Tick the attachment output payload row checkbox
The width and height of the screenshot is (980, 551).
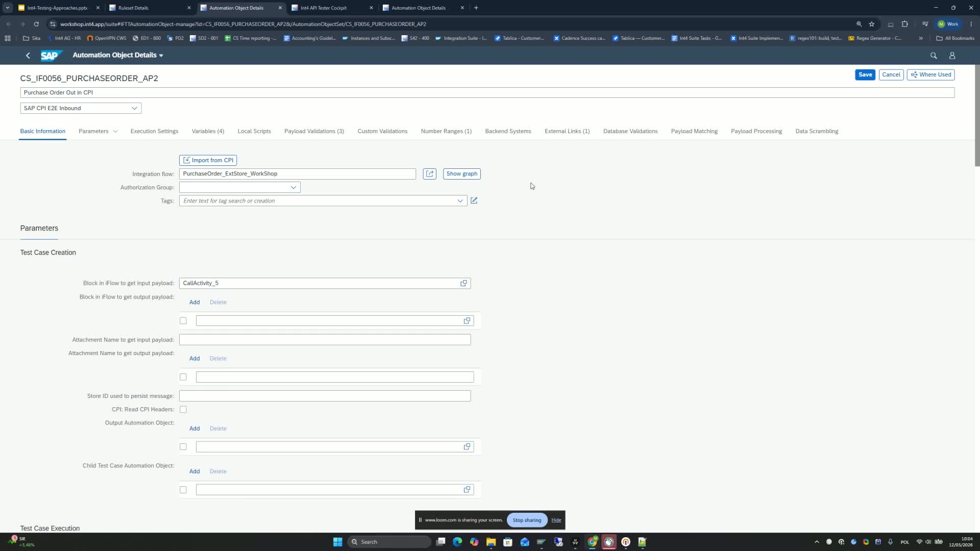tap(183, 377)
